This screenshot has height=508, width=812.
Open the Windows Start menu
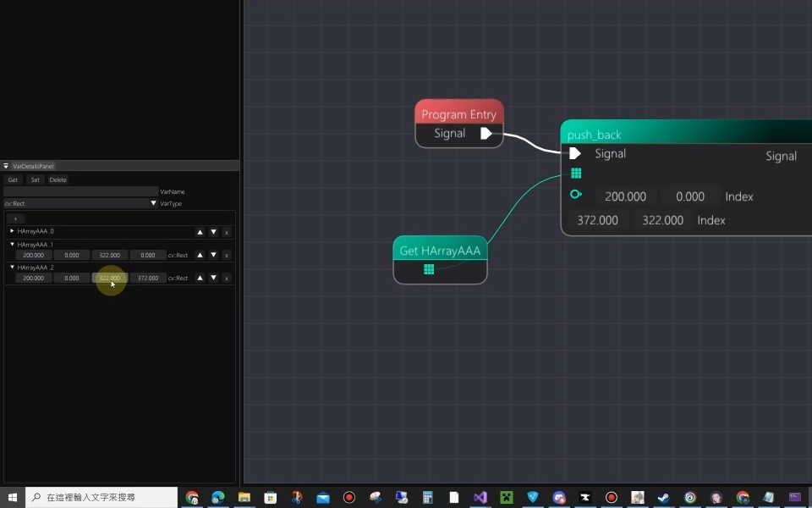click(x=13, y=498)
